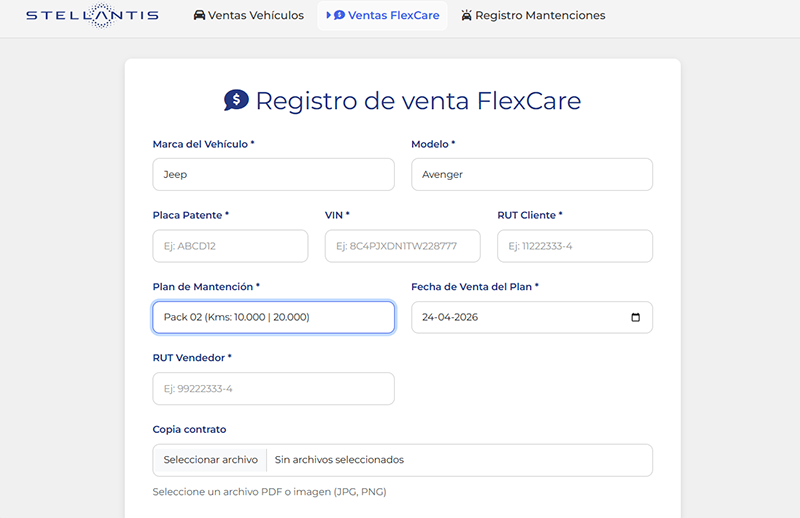Click the mechanic car icon beside Registro Mantenciones

tap(466, 16)
